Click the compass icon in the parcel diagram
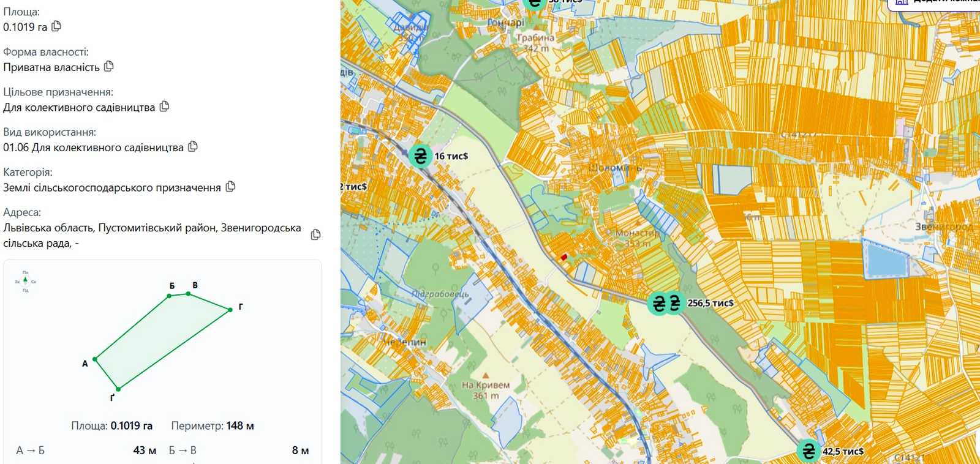The height and width of the screenshot is (464, 980). [25, 281]
